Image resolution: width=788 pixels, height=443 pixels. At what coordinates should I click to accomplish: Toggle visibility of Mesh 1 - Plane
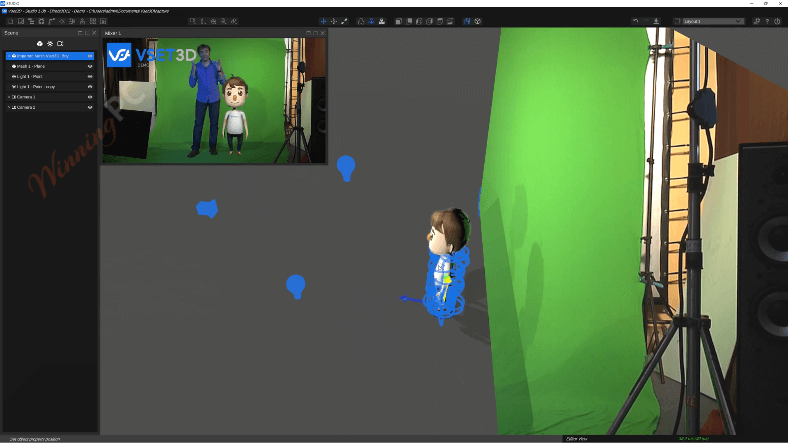(90, 66)
